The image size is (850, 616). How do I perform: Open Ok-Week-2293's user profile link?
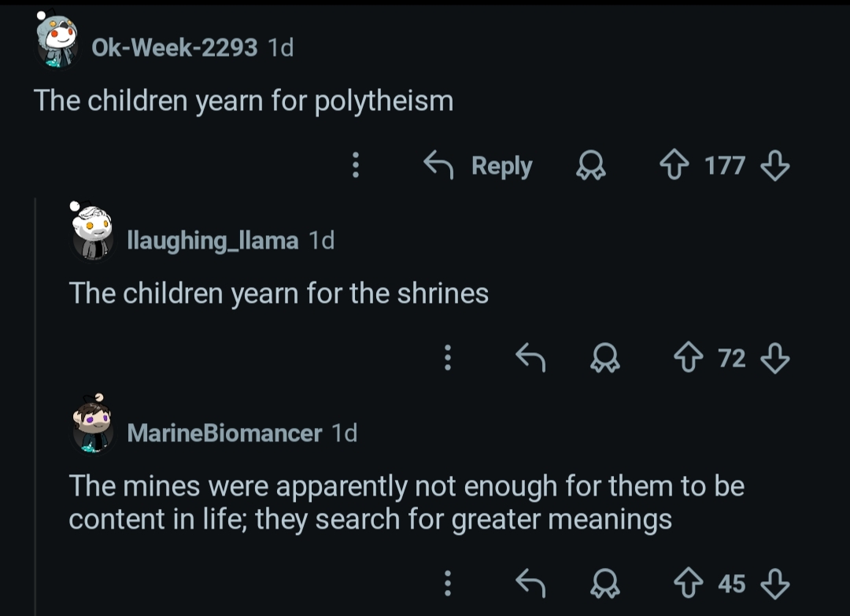(x=174, y=48)
